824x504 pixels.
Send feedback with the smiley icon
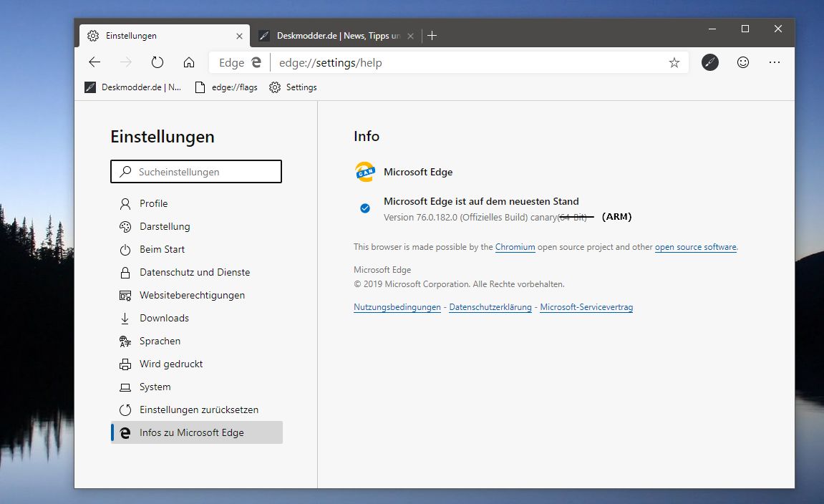click(742, 62)
